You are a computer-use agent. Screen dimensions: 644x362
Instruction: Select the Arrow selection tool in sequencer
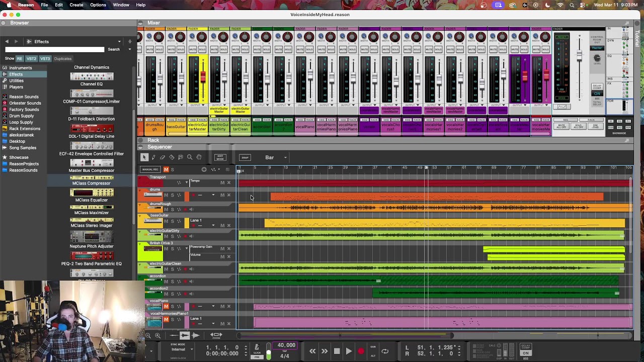coord(144,157)
